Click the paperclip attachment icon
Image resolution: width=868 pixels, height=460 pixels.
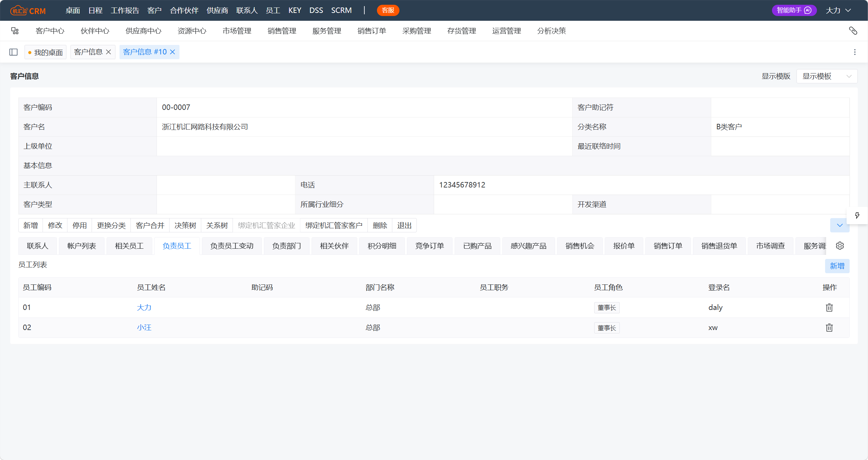click(853, 31)
